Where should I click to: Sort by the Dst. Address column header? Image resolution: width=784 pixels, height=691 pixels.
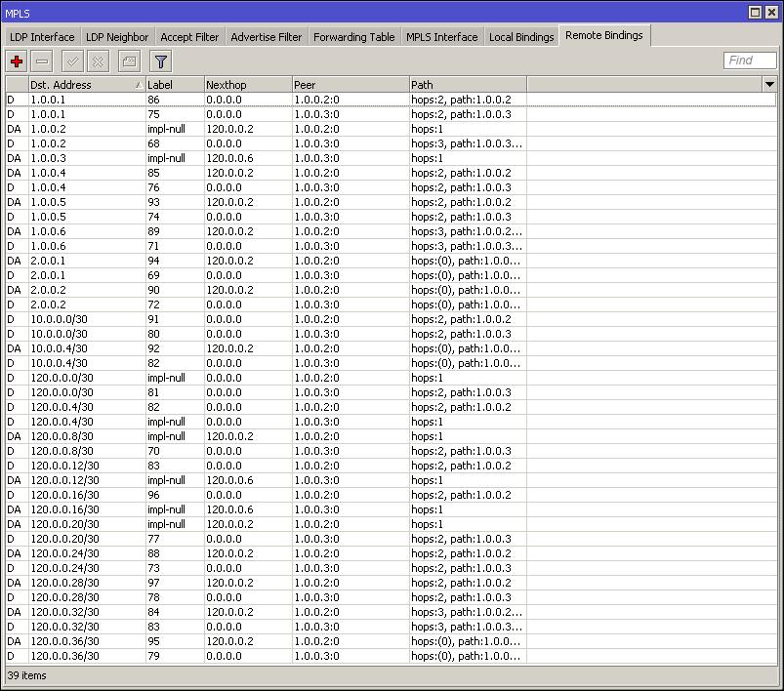pyautogui.click(x=87, y=85)
